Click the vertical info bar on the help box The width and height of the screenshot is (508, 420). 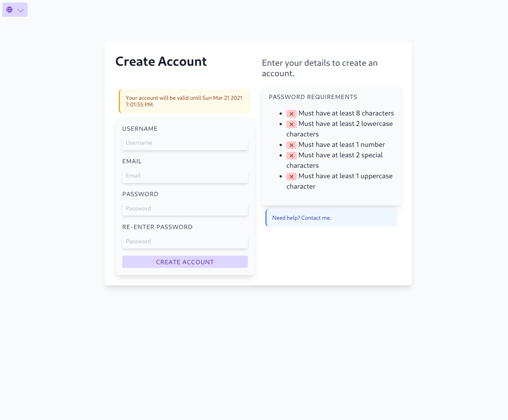pyautogui.click(x=266, y=217)
